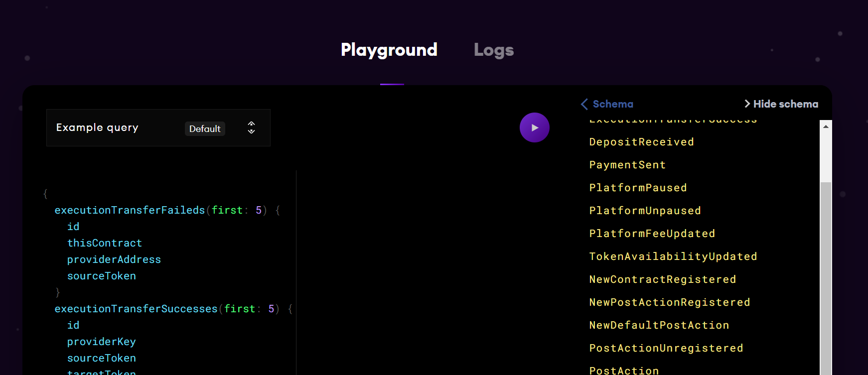This screenshot has width=868, height=375.
Task: Click NewContractRegistered schema entry
Action: click(662, 279)
